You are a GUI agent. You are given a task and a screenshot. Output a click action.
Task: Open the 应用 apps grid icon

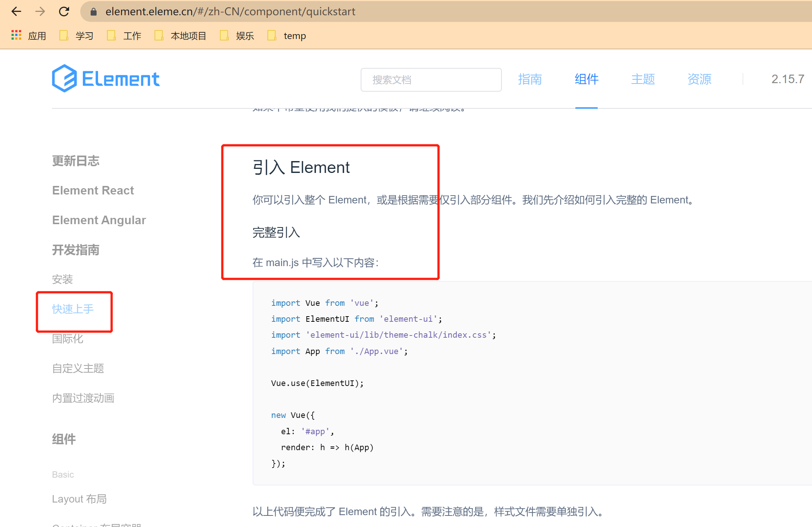coord(16,35)
